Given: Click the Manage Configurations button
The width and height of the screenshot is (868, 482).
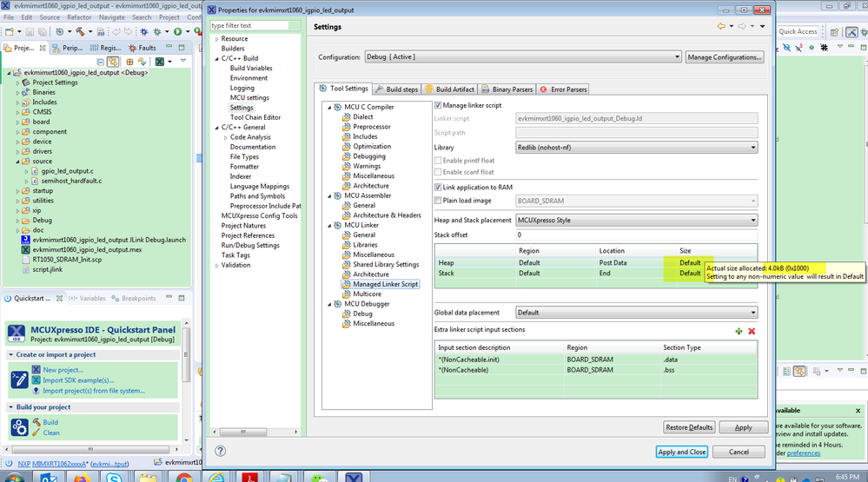Looking at the screenshot, I should click(725, 57).
